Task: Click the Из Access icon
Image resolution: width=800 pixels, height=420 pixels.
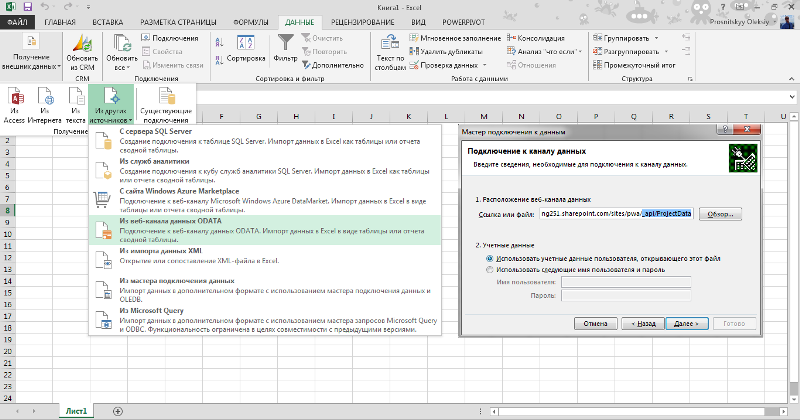Action: [14, 105]
